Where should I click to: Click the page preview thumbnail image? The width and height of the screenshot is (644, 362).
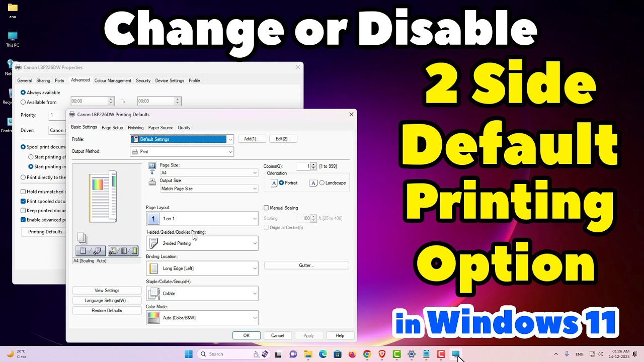point(103,197)
